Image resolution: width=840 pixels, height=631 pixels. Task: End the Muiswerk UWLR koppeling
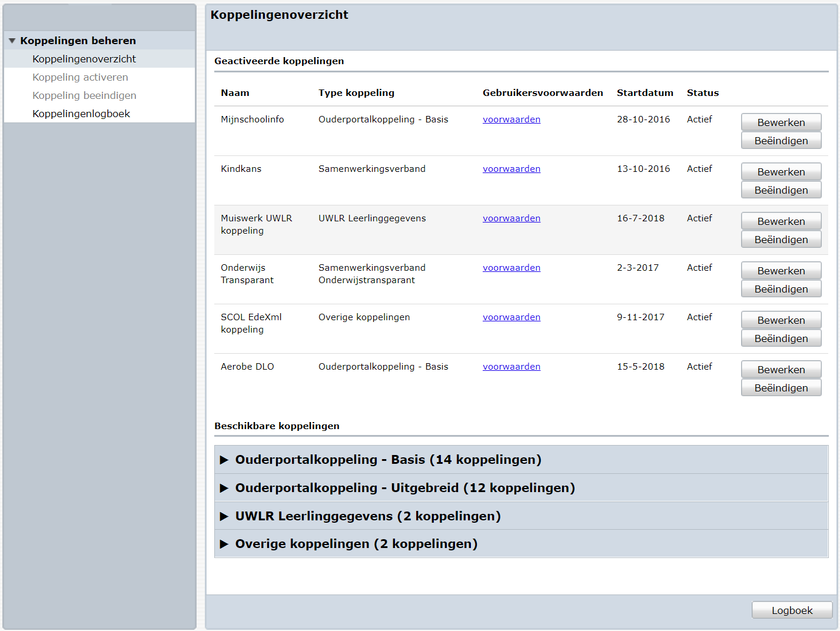781,240
